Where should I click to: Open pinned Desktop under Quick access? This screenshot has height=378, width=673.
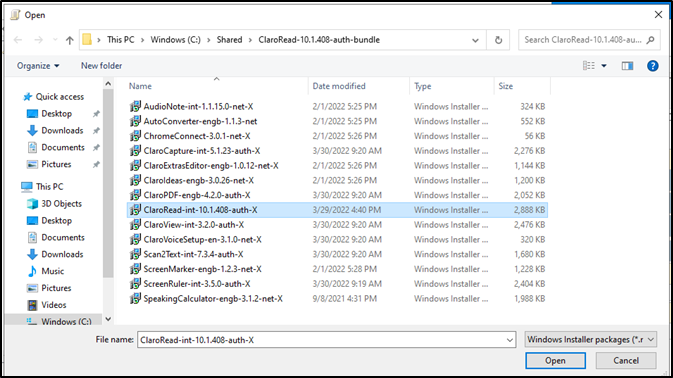coord(49,114)
